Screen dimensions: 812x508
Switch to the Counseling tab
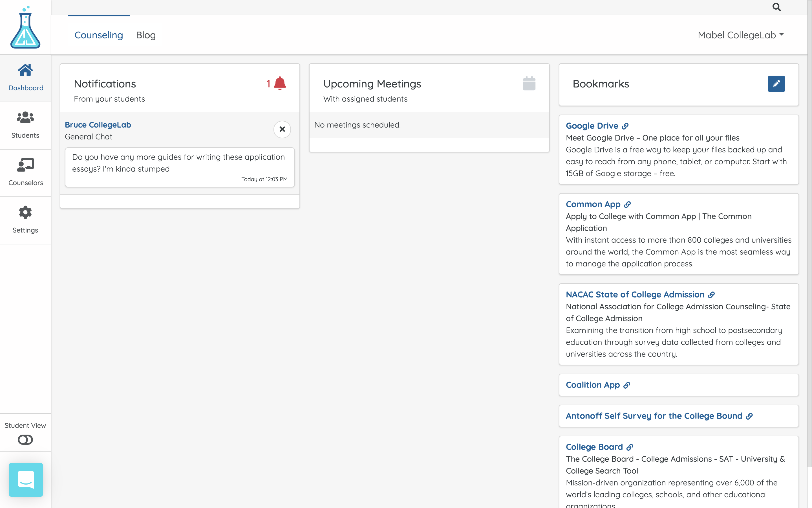pos(99,35)
